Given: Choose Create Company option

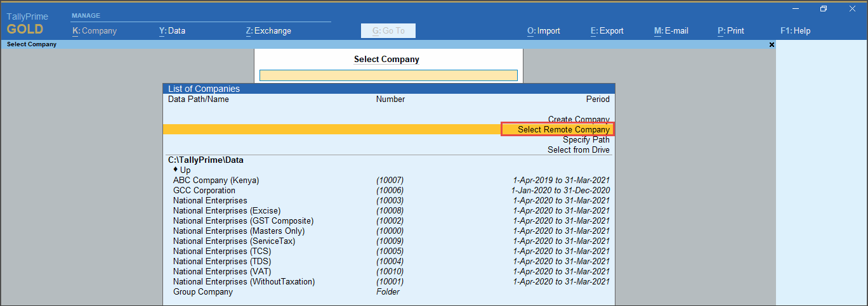Looking at the screenshot, I should [x=579, y=119].
